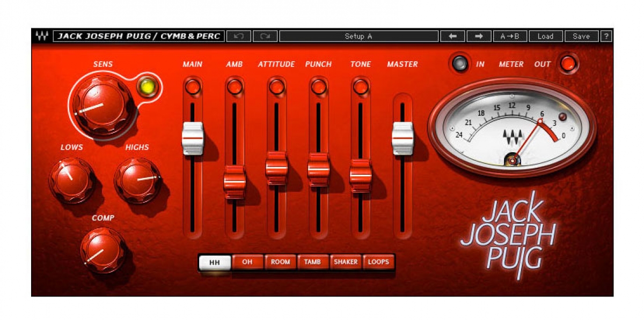Click the AMB fader handle
This screenshot has height=320, width=644.
[x=235, y=182]
